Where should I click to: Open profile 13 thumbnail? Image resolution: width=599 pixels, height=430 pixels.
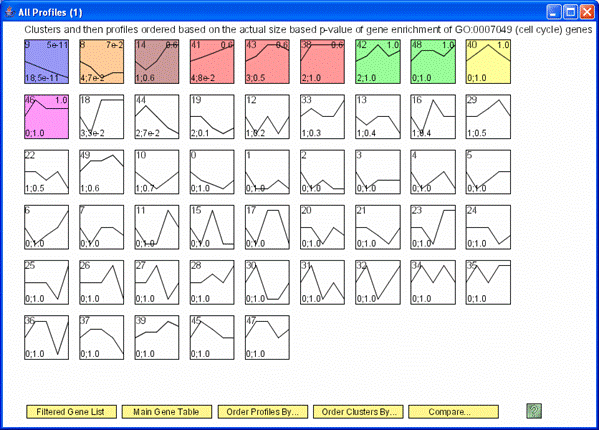[x=378, y=117]
